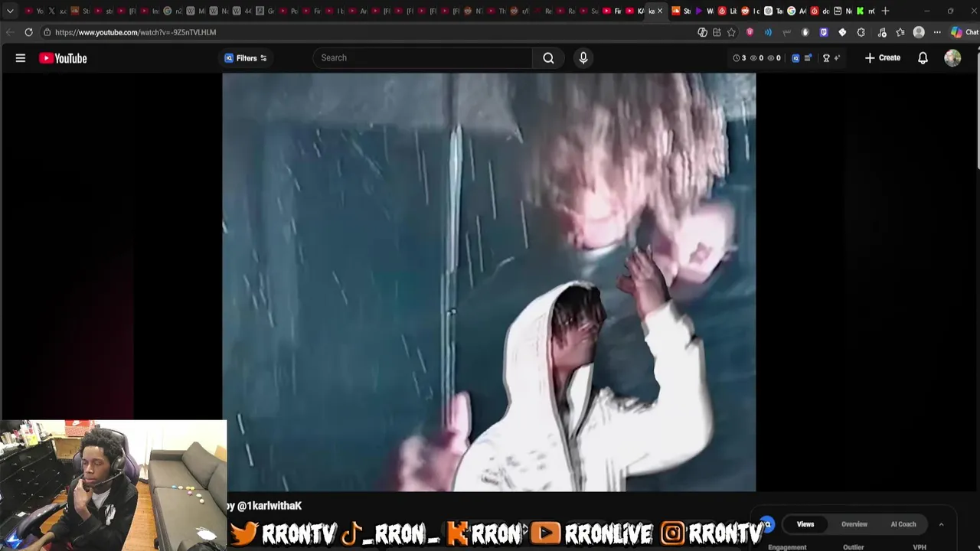Open the Copilot Chat sidebar button

(965, 32)
